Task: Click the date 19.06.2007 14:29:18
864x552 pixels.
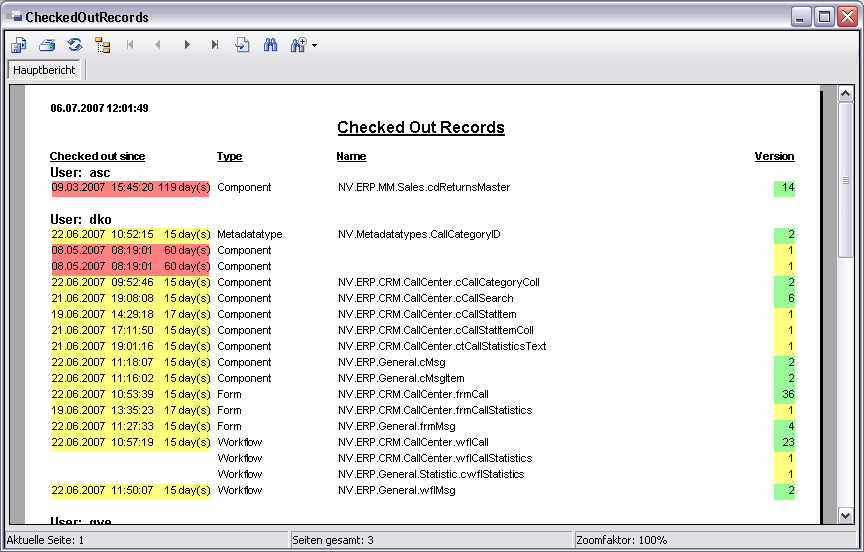Action: (x=102, y=314)
